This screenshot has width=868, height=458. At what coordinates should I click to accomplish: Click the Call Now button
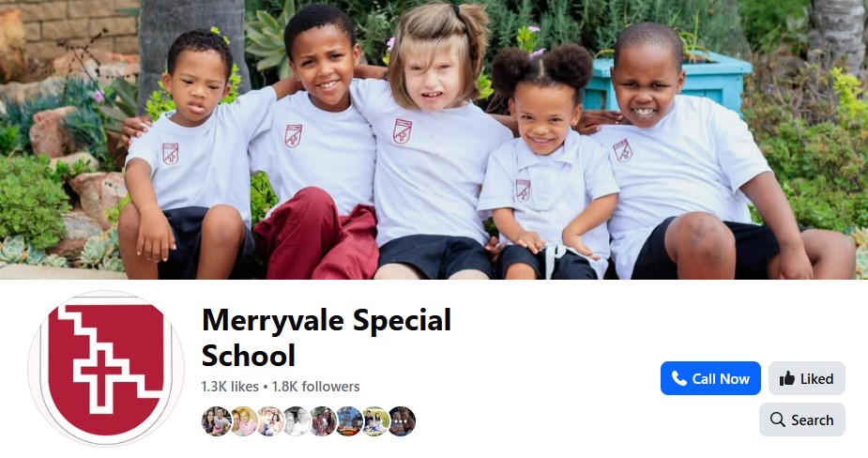tap(710, 378)
